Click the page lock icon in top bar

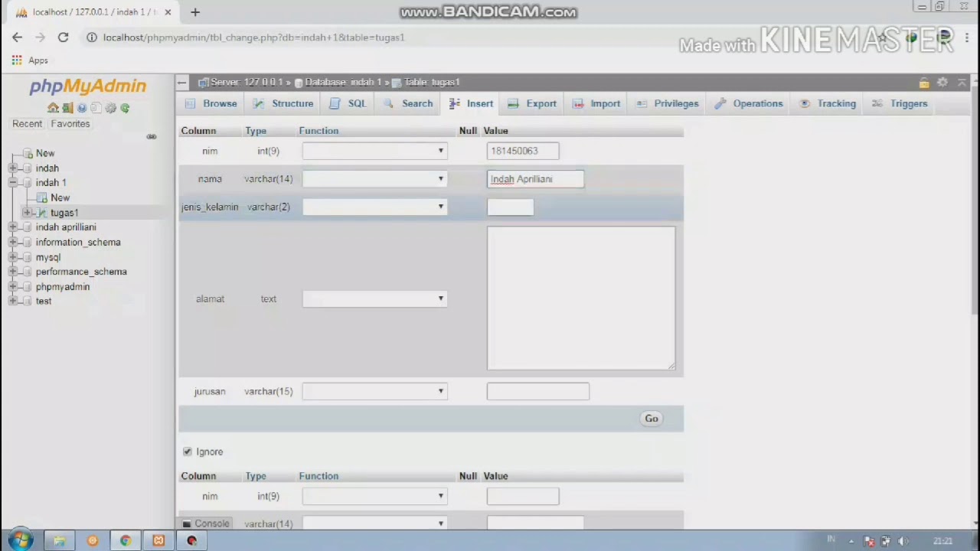click(924, 83)
